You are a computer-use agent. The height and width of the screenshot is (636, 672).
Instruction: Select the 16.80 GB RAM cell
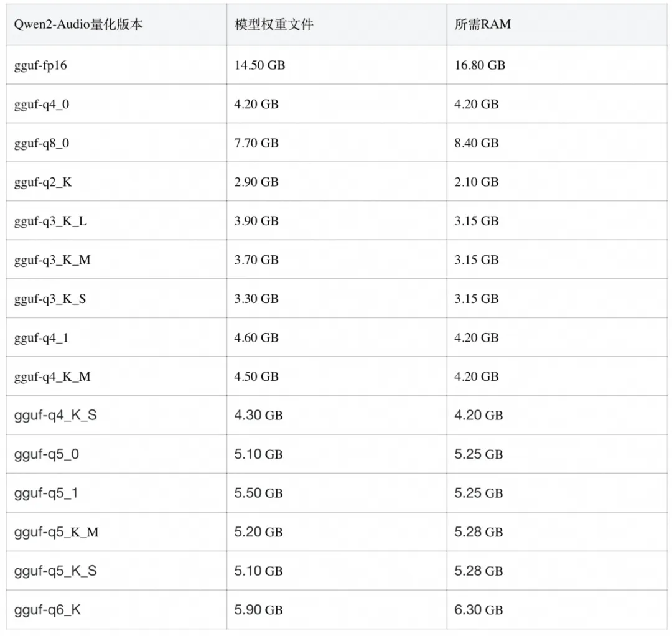point(480,65)
